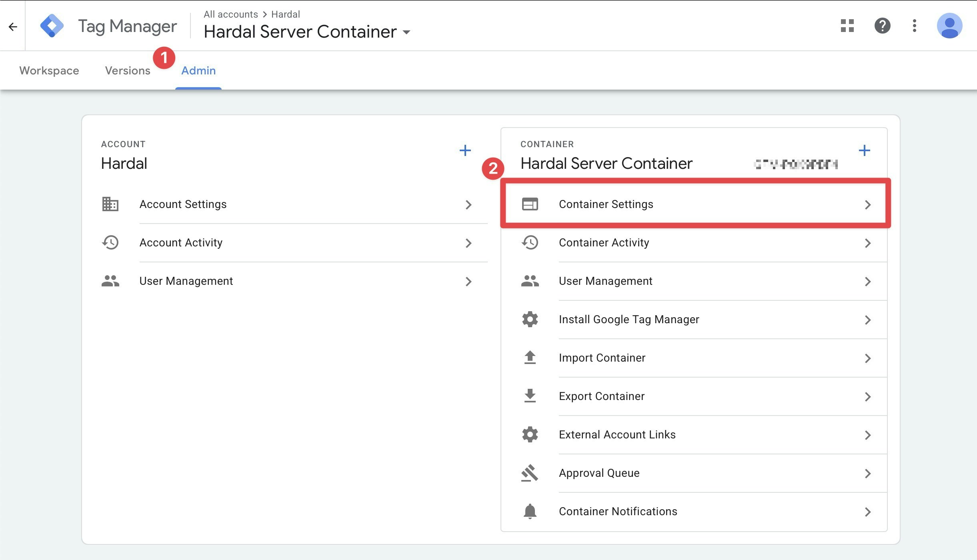
Task: Expand External Account Links using its chevron
Action: [868, 435]
